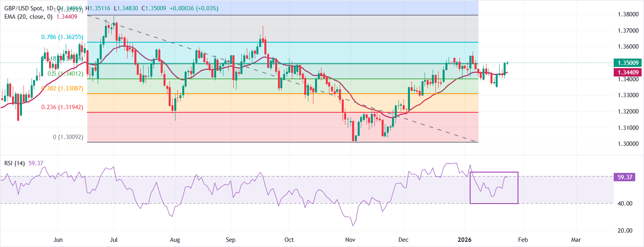Click the 40.00 level on RSI scale

[x=625, y=204]
